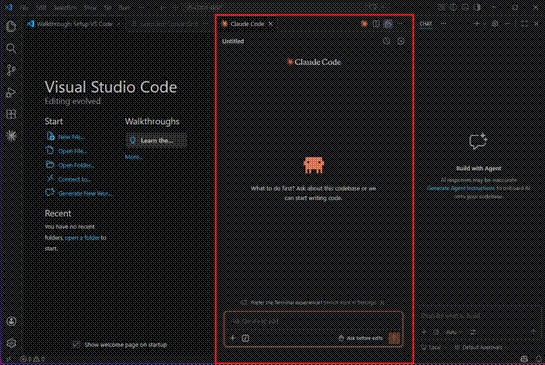Viewport: 545px width, 365px height.
Task: Switch to Walkthrough Setup VS Code tab
Action: pos(74,24)
